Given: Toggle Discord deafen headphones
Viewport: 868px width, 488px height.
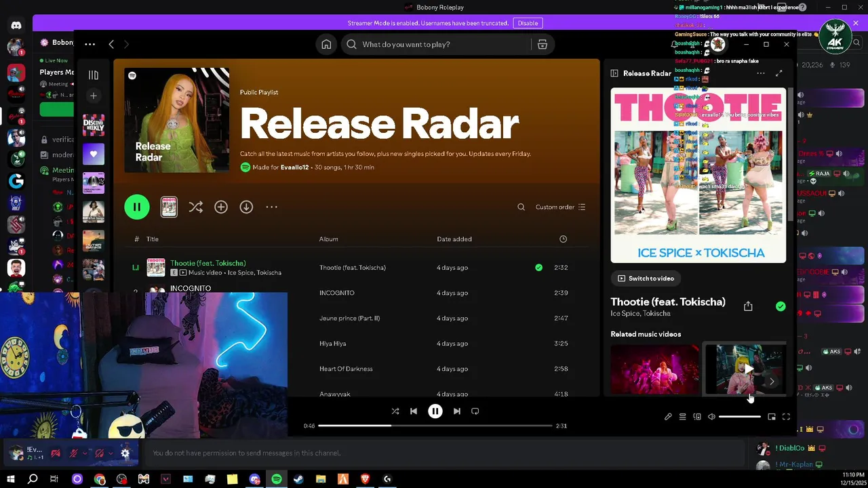Looking at the screenshot, I should click(100, 453).
